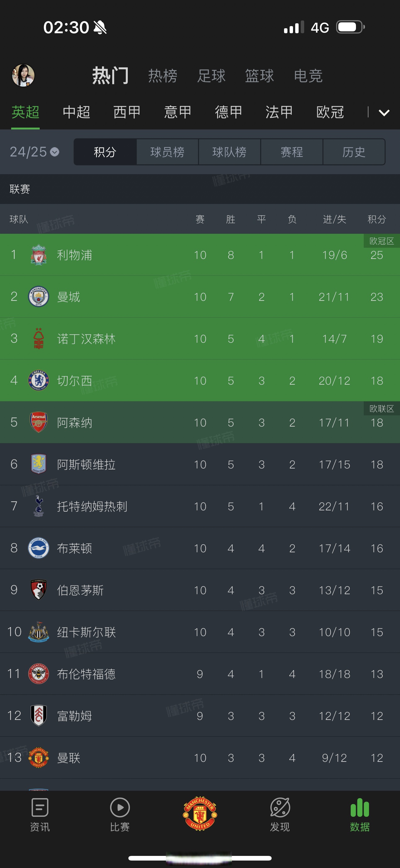
Task: Switch to the 球队榜 segment
Action: pos(229,152)
